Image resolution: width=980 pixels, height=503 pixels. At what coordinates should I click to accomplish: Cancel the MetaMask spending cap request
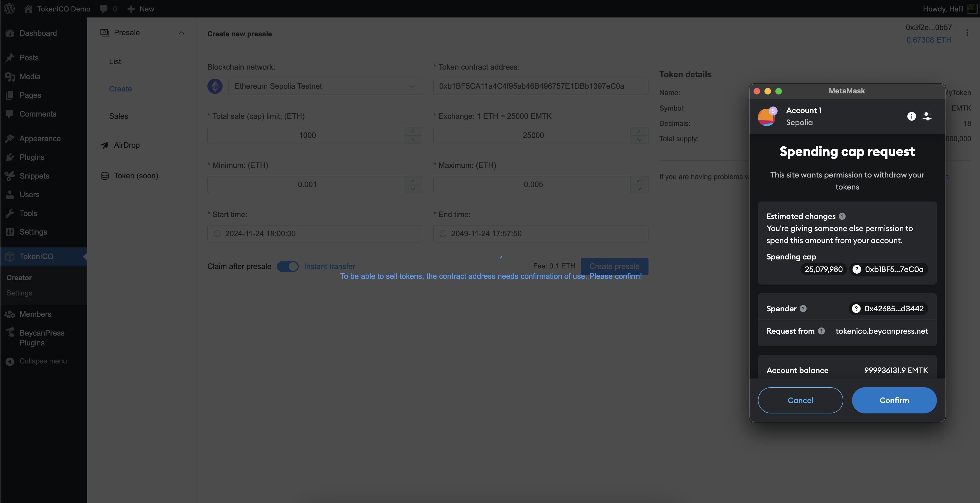coord(800,400)
